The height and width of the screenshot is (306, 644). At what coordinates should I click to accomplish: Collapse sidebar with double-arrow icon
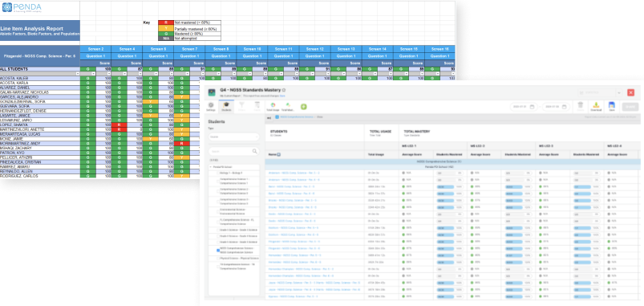(269, 117)
